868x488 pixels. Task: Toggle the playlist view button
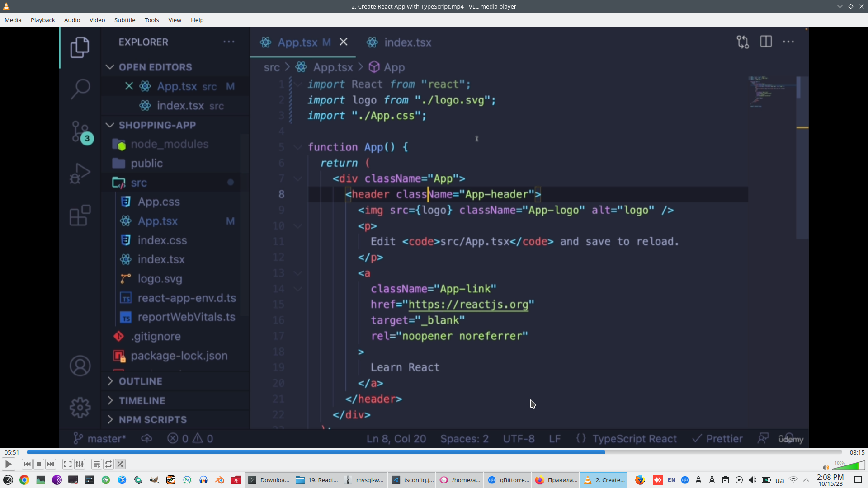96,464
